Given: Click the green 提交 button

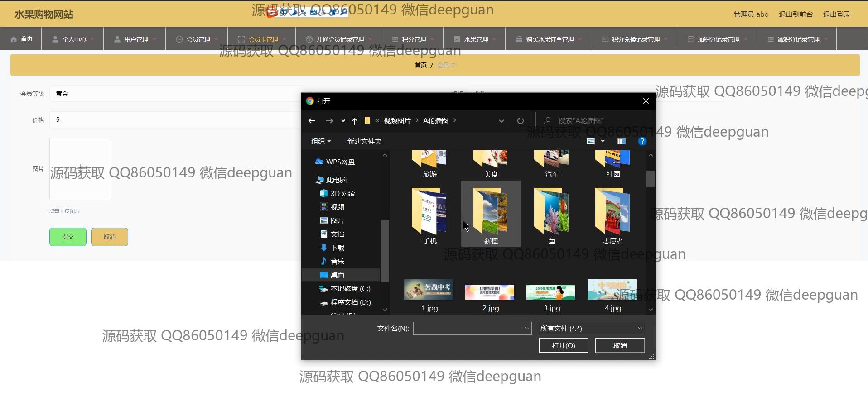Looking at the screenshot, I should tap(68, 237).
